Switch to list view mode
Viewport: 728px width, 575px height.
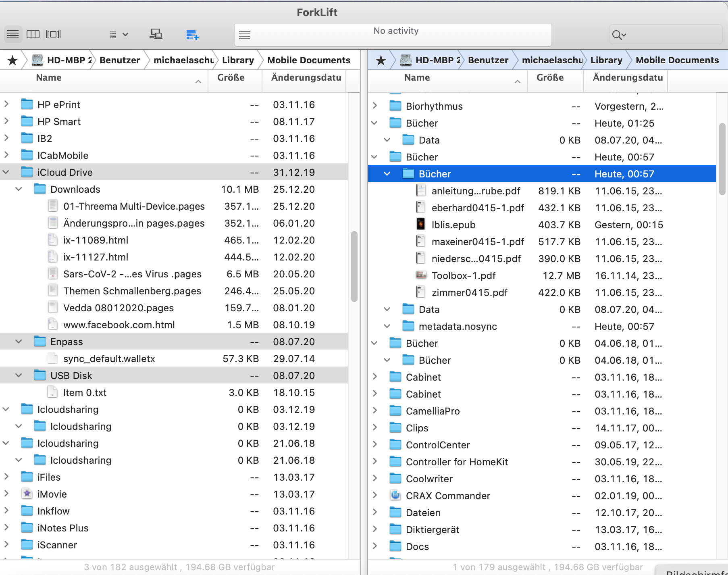13,34
